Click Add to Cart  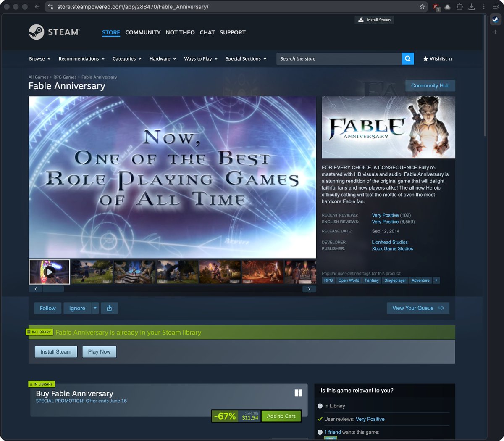[281, 416]
